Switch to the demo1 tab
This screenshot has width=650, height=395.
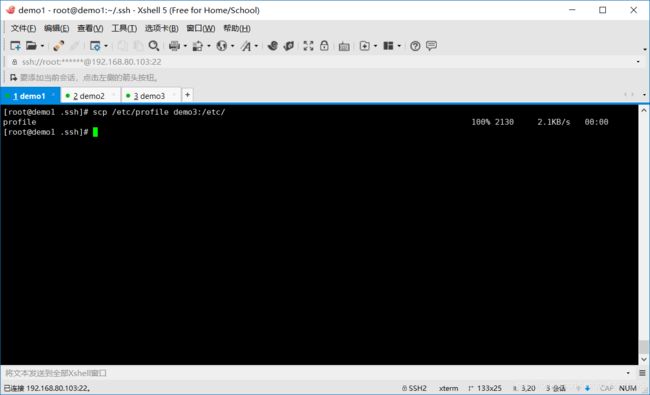(30, 96)
